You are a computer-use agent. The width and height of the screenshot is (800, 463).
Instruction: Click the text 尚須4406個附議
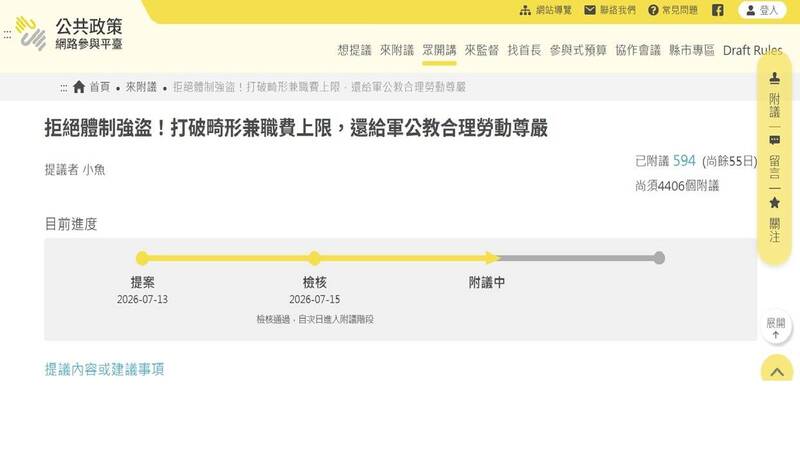pos(677,186)
